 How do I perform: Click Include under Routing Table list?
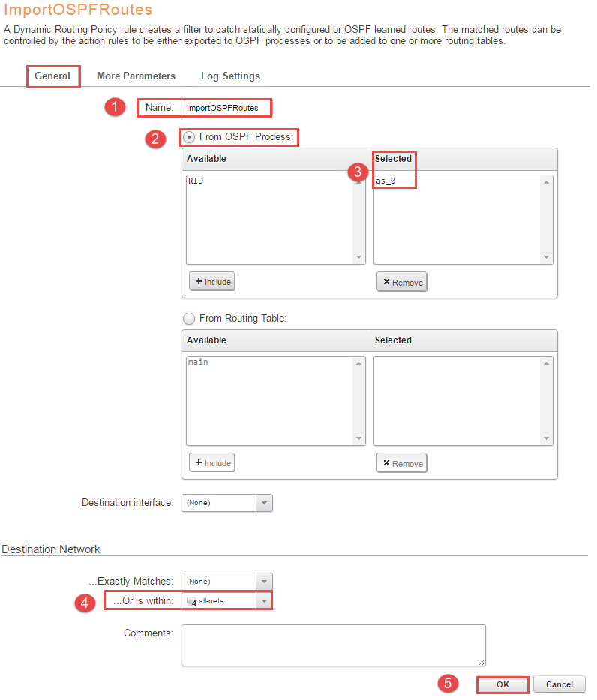pyautogui.click(x=212, y=463)
